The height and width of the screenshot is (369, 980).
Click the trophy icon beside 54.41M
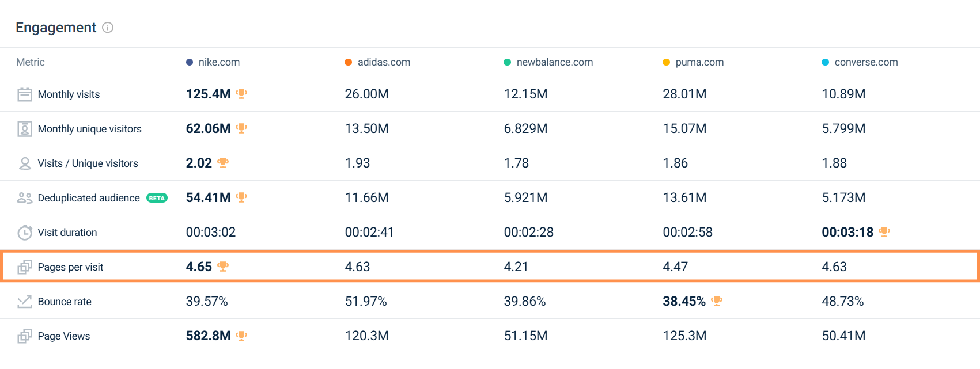[241, 197]
